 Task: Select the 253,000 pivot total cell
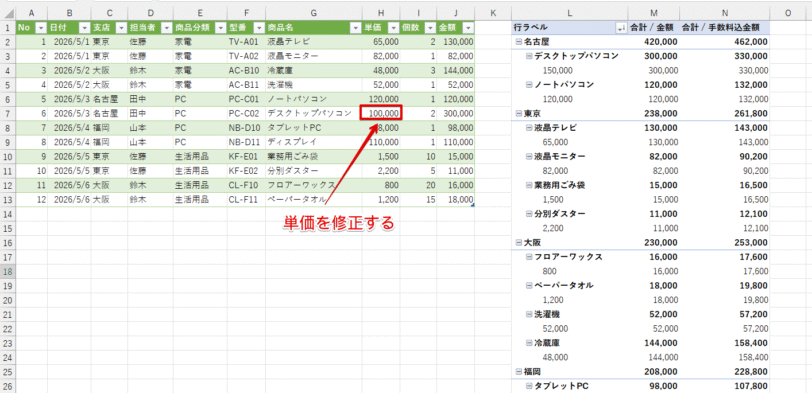(724, 242)
